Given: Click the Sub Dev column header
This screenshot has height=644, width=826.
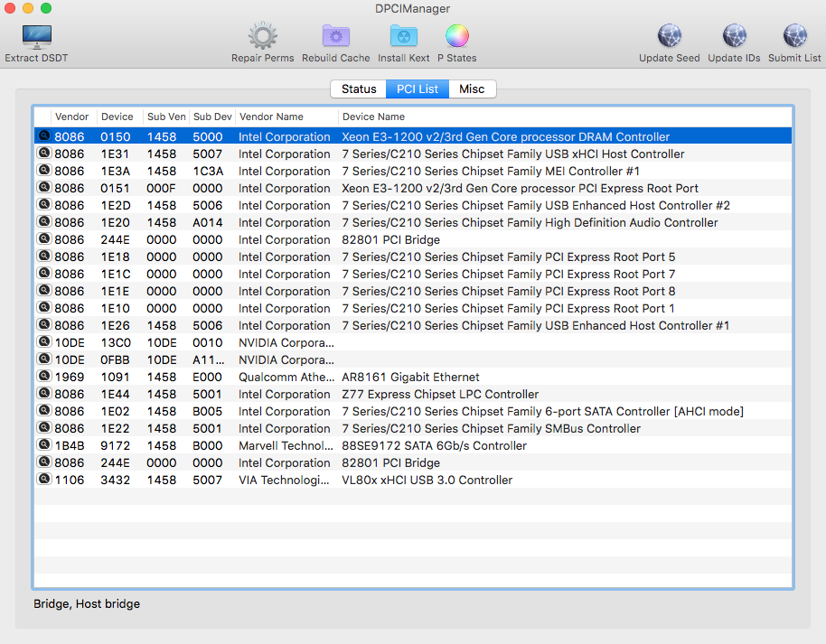Looking at the screenshot, I should tap(212, 117).
